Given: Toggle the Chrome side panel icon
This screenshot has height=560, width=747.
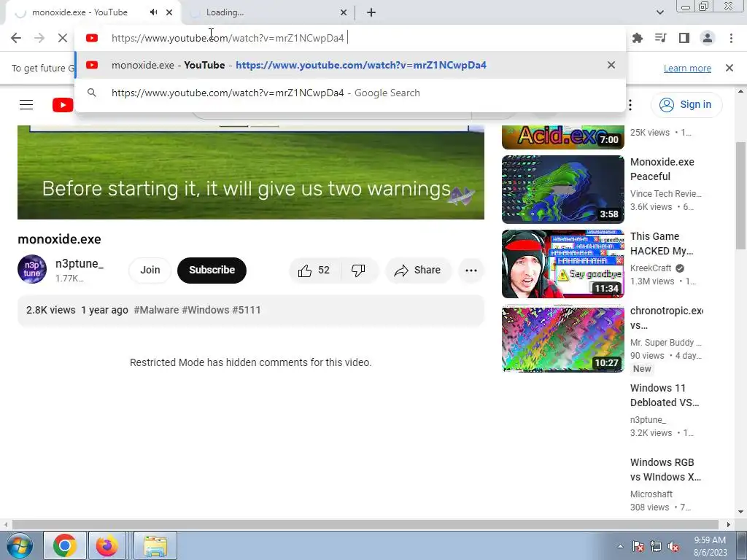Looking at the screenshot, I should point(684,38).
